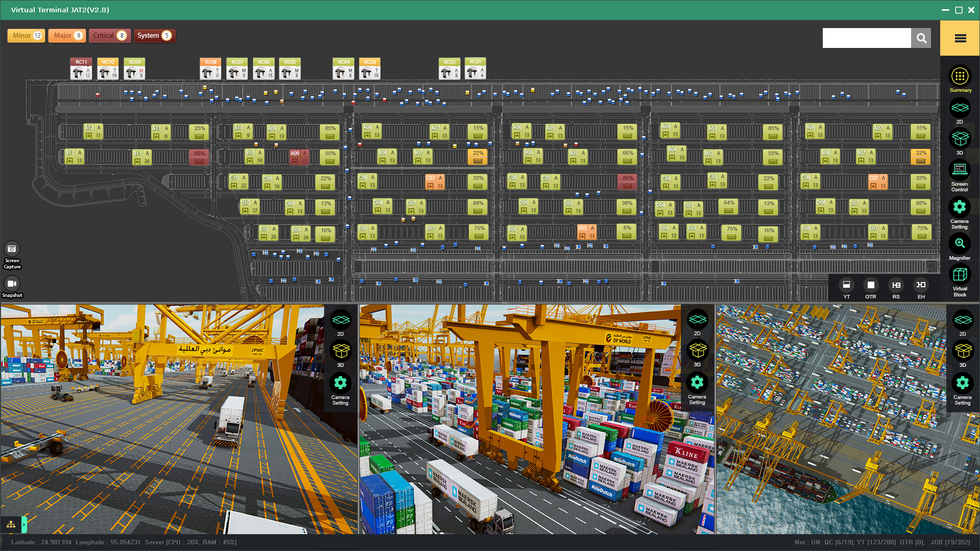980x551 pixels.
Task: Take a Screen Capture
Action: [x=12, y=249]
